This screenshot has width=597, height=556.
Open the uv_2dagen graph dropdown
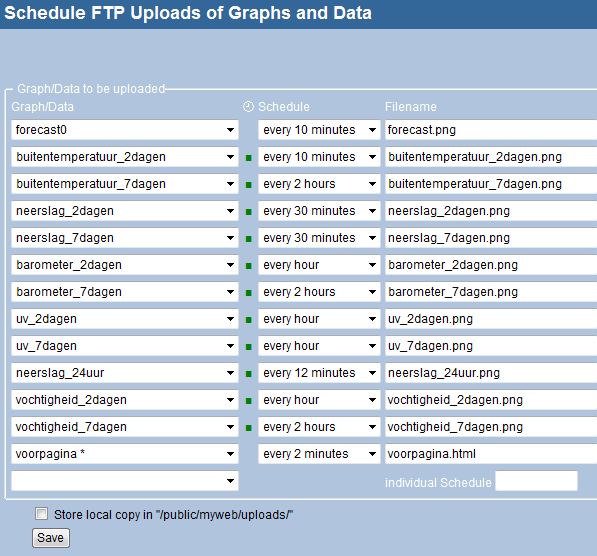[125, 319]
